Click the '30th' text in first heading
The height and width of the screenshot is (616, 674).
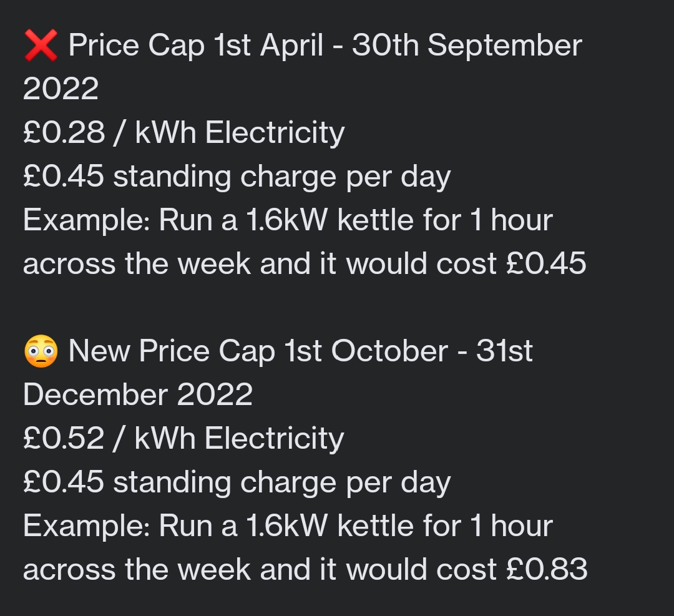tap(386, 46)
